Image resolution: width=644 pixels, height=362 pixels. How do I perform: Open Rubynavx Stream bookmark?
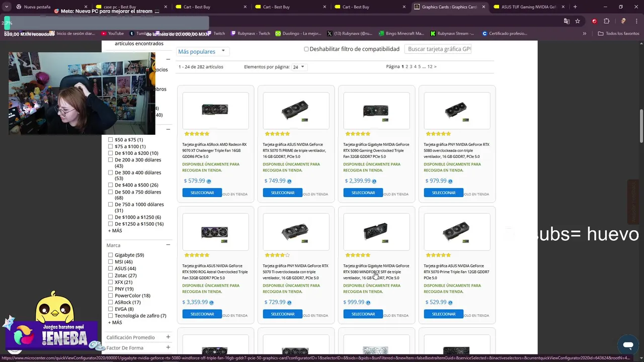(x=452, y=34)
